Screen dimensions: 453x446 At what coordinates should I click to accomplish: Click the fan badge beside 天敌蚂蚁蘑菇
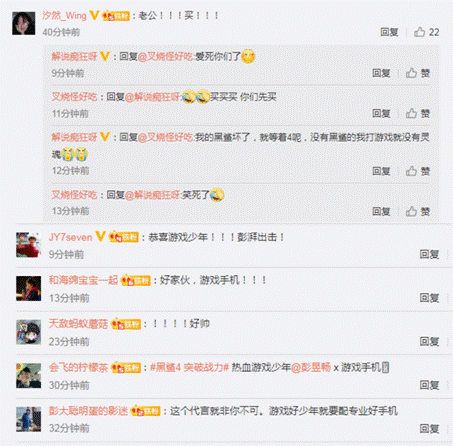(x=126, y=324)
